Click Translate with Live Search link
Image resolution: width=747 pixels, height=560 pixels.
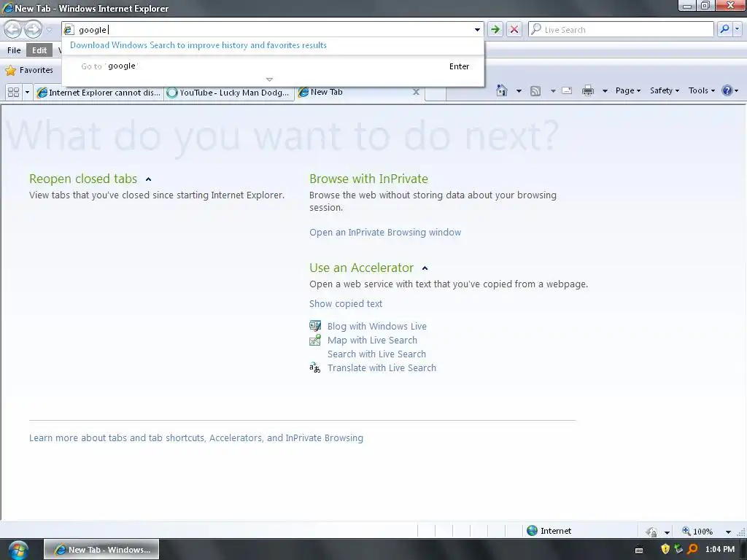pos(382,368)
